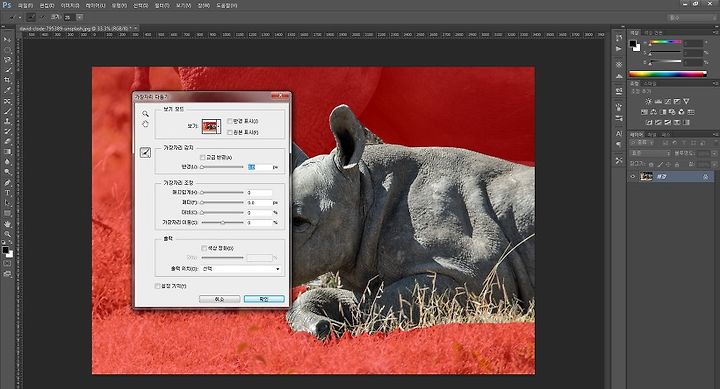Click the background layer thumbnail

tap(647, 177)
